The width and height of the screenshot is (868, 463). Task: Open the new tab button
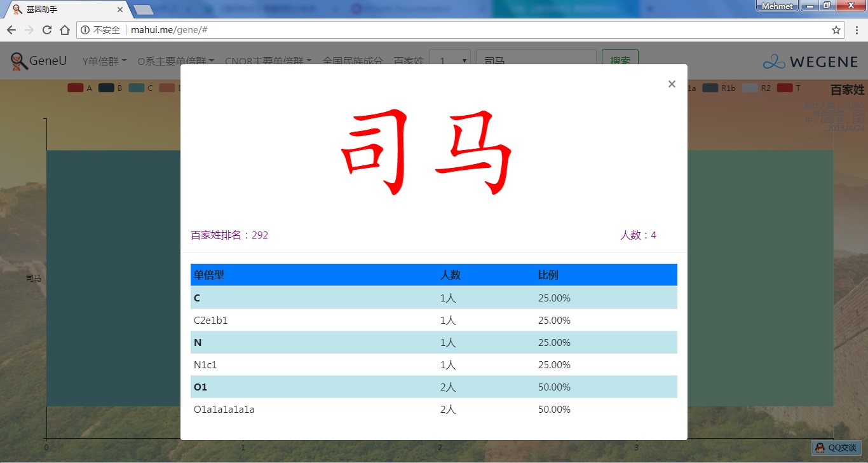coord(144,10)
